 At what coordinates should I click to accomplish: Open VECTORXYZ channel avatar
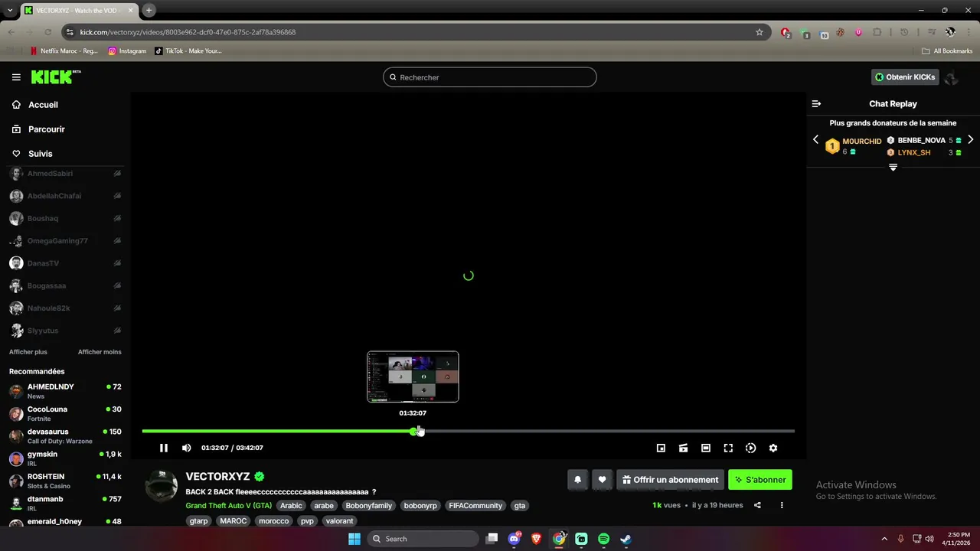click(x=162, y=486)
